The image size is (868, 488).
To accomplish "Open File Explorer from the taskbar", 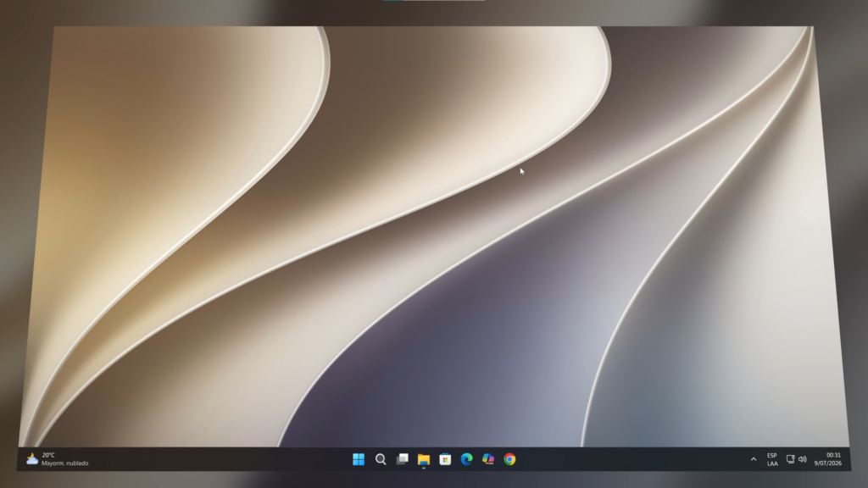I will pos(424,459).
